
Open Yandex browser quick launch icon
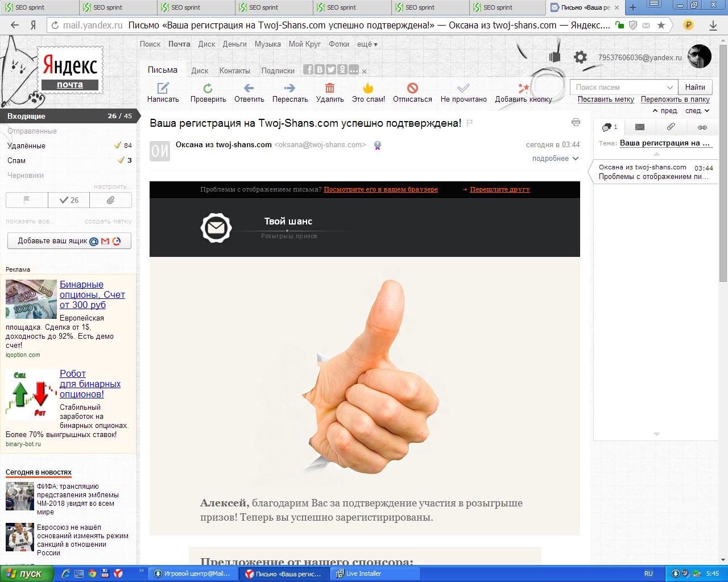119,573
